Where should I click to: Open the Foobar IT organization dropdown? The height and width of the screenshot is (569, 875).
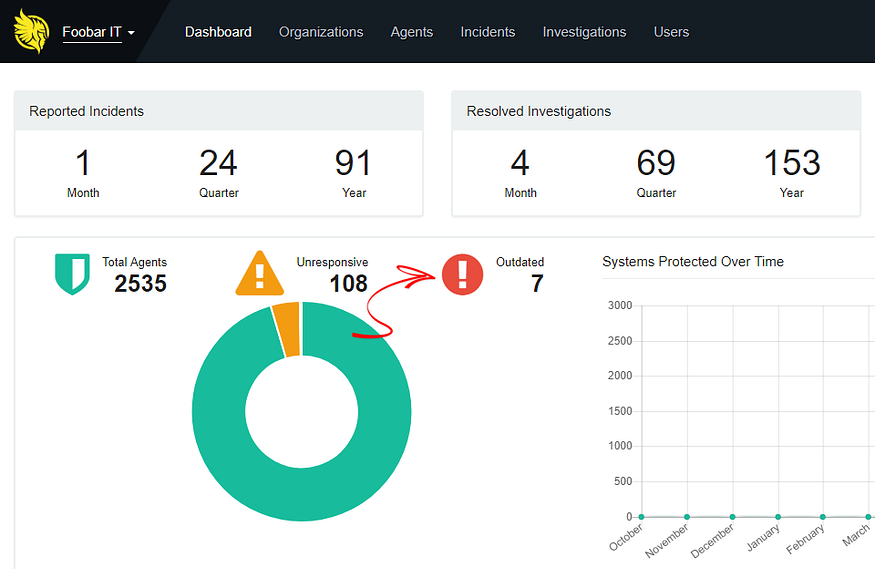[99, 32]
